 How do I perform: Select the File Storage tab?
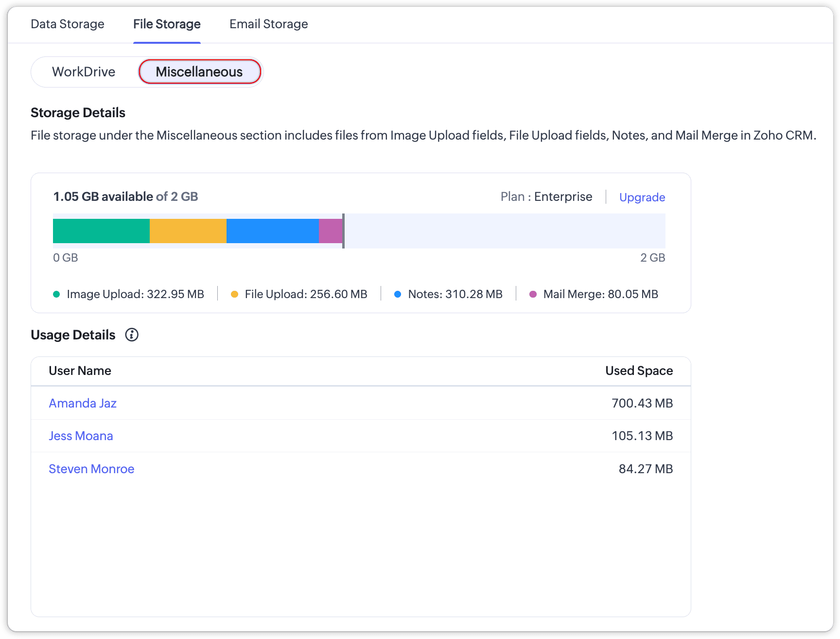167,24
